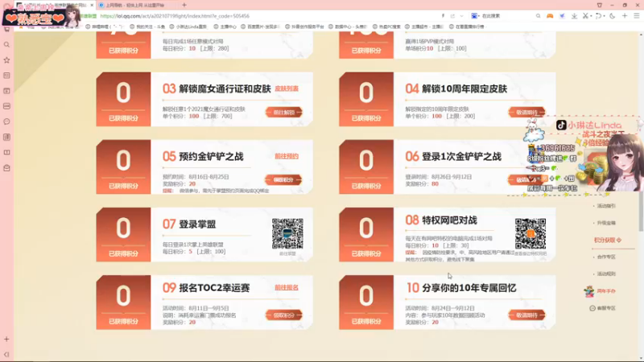Click the lightning speed-mode icon
Viewport: 644px width, 362px height.
[444, 16]
